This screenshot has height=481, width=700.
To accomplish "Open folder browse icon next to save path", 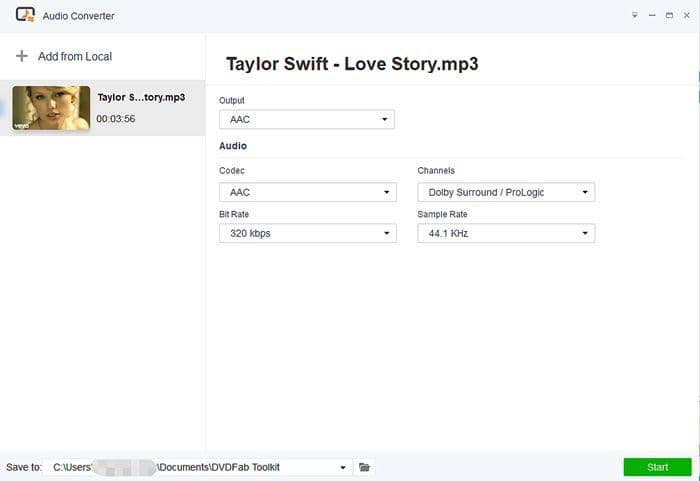I will point(364,467).
